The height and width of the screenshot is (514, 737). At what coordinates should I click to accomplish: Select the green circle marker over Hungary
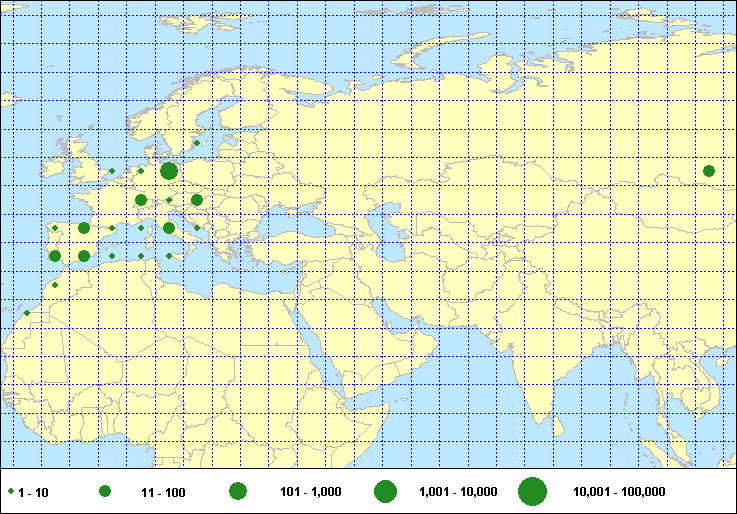pos(198,200)
